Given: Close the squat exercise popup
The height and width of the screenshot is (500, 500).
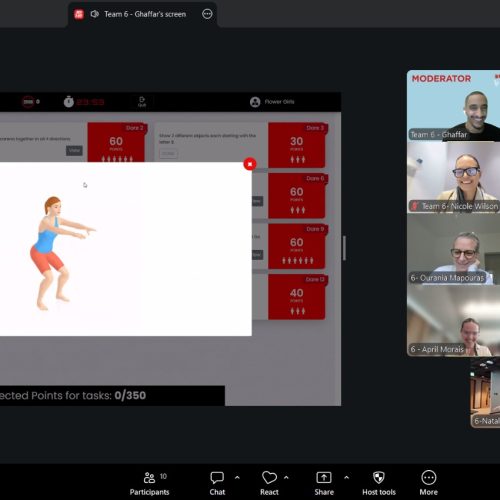Looking at the screenshot, I should (x=250, y=164).
